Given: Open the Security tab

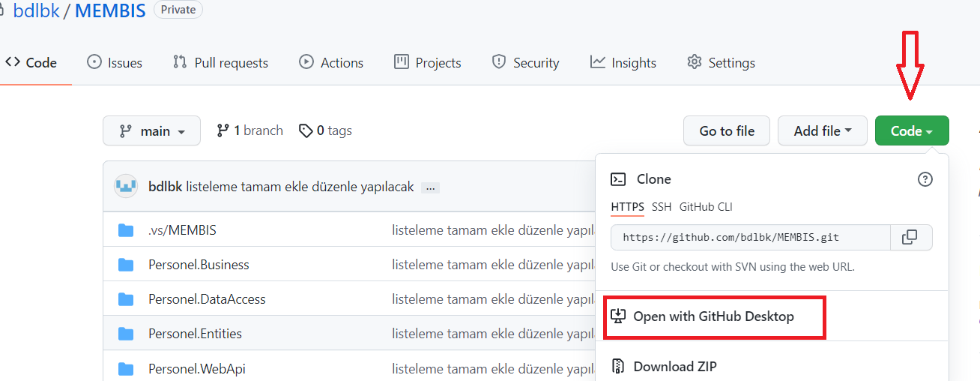Looking at the screenshot, I should tap(525, 63).
